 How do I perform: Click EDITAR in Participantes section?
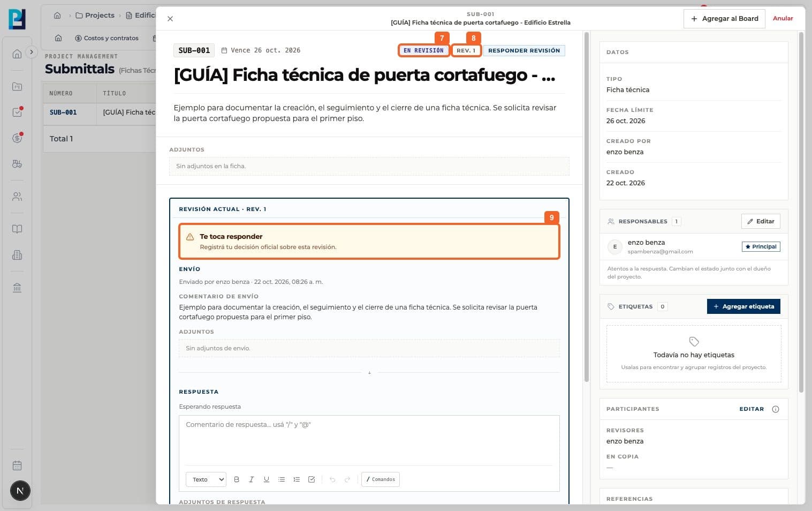(752, 409)
